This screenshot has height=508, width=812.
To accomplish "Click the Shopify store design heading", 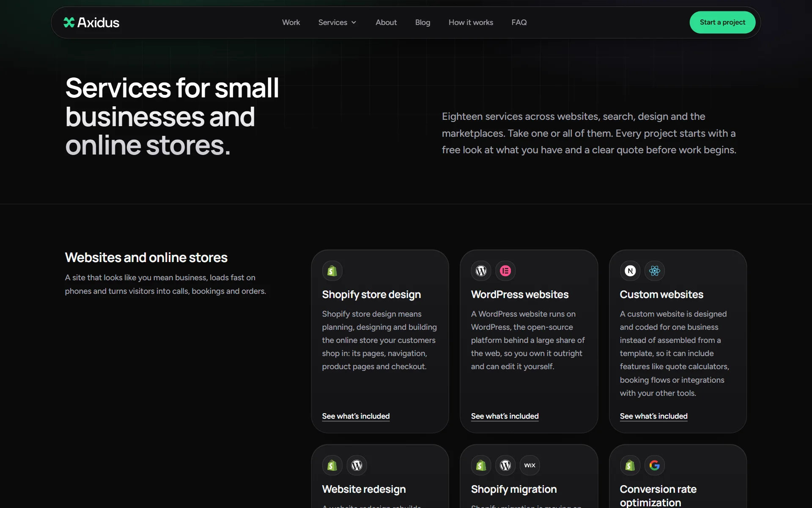I will point(371,295).
